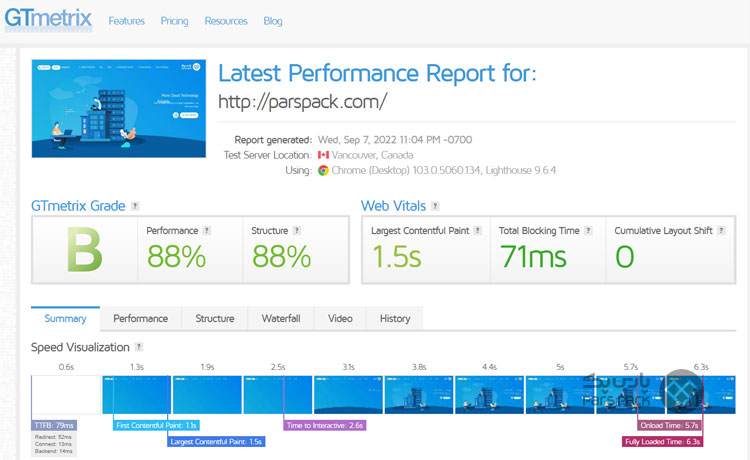Click the Backend: 14ms detail line
Image resolution: width=750 pixels, height=460 pixels.
pyautogui.click(x=54, y=451)
